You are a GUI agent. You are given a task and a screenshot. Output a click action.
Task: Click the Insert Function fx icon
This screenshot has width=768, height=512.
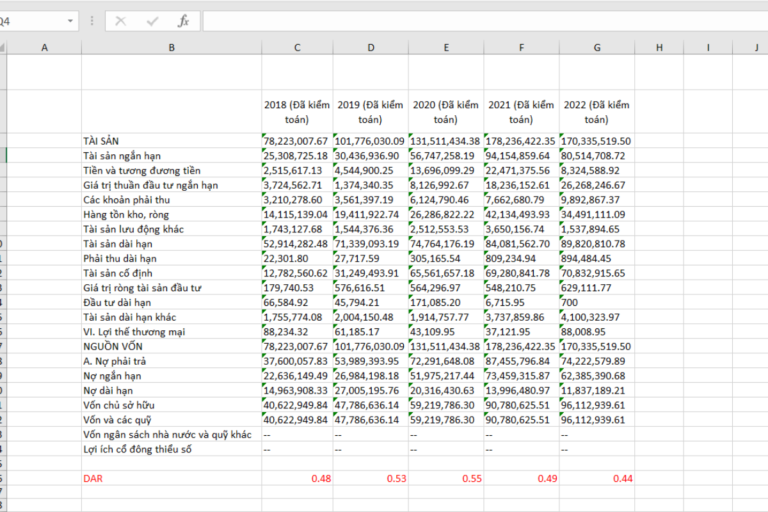pos(182,21)
